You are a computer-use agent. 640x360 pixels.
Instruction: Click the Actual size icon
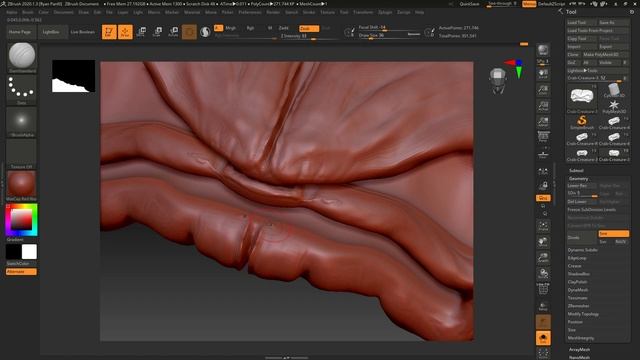pos(543,106)
